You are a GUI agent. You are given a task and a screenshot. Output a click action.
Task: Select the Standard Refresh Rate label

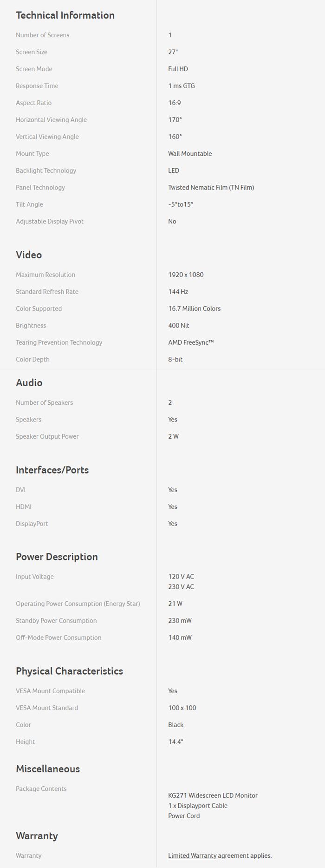pos(47,291)
